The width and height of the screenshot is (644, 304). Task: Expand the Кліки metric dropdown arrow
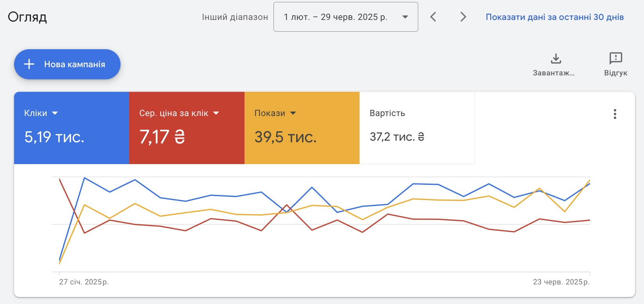(55, 113)
